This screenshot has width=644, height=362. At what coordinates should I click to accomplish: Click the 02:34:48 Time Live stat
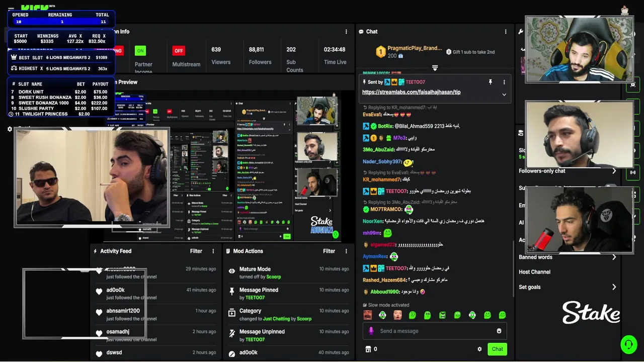tap(335, 56)
